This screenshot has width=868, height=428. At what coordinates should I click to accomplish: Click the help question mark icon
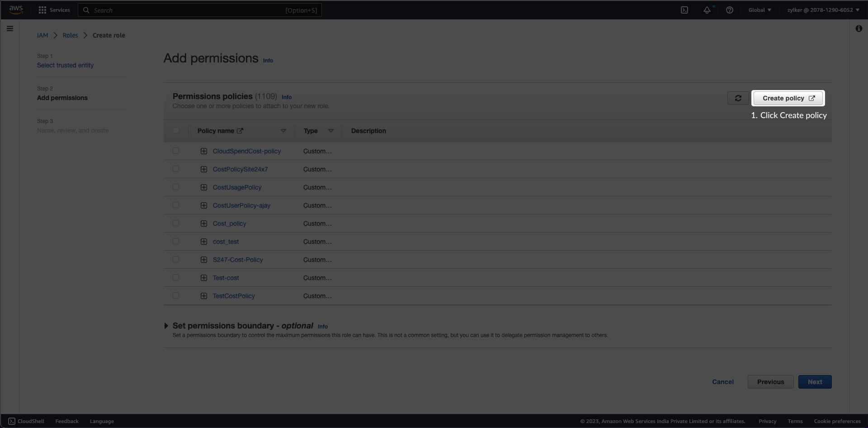[x=730, y=10]
